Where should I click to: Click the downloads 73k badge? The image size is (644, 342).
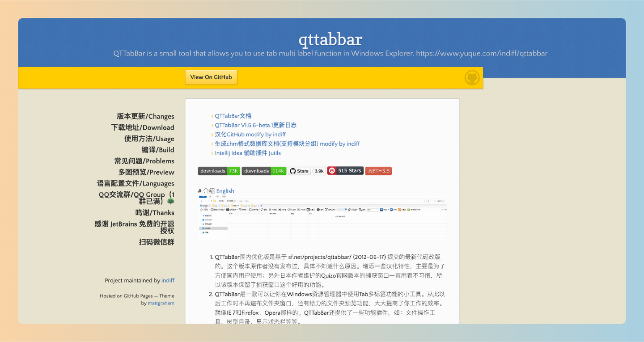coord(219,171)
